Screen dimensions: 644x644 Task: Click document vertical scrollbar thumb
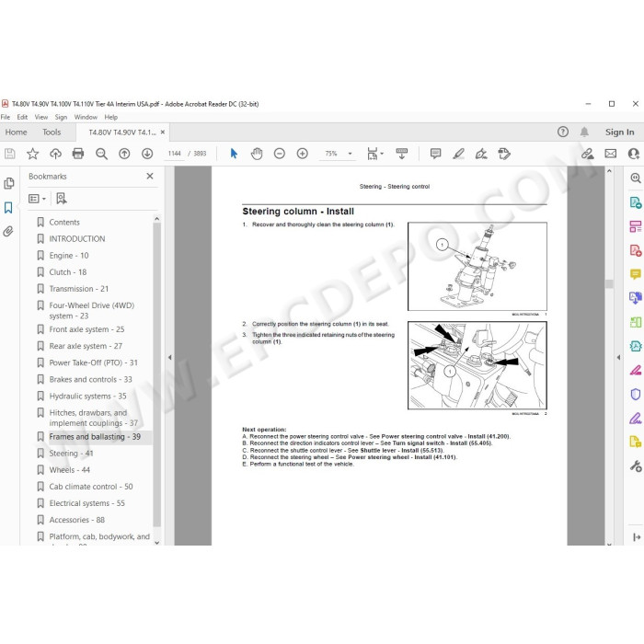pyautogui.click(x=609, y=283)
